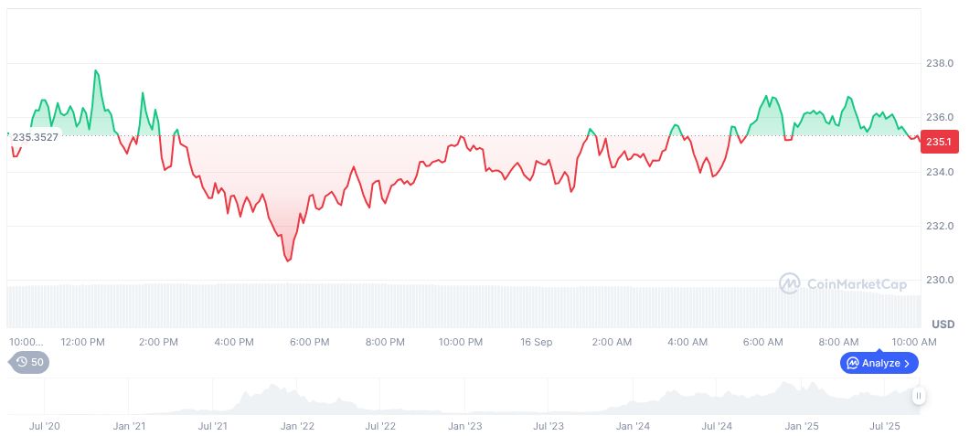Click the 230.0 price axis label
The height and width of the screenshot is (436, 980).
(940, 280)
